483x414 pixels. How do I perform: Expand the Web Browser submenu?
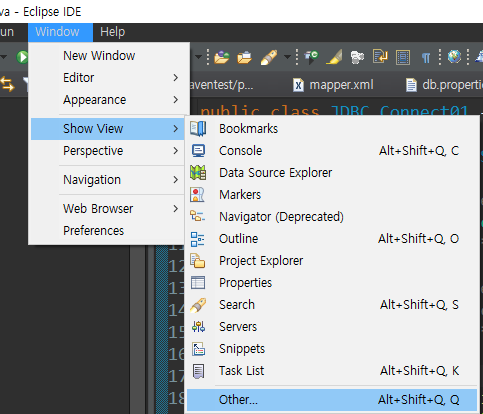click(x=107, y=209)
